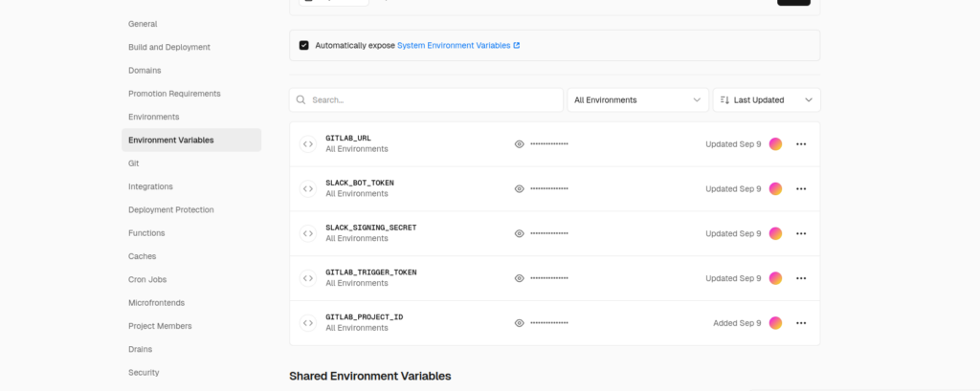Open the Deployment Protection settings page
Viewport: 980px width, 391px height.
tap(171, 209)
